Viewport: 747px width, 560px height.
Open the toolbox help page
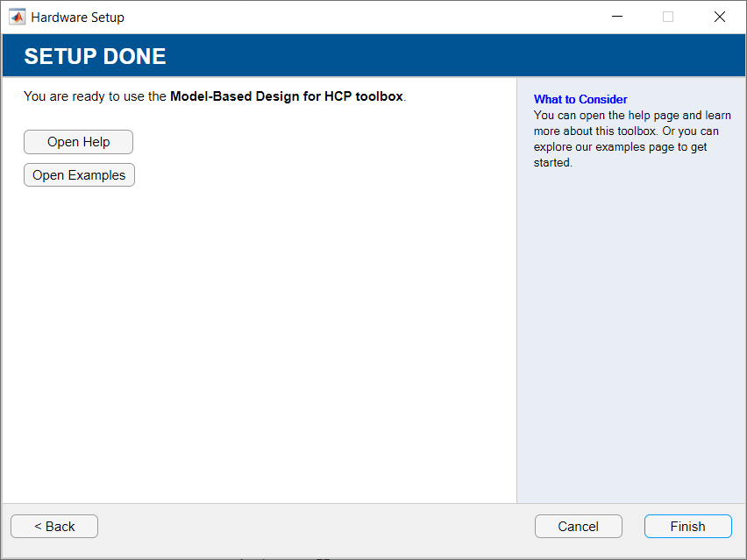coord(78,142)
